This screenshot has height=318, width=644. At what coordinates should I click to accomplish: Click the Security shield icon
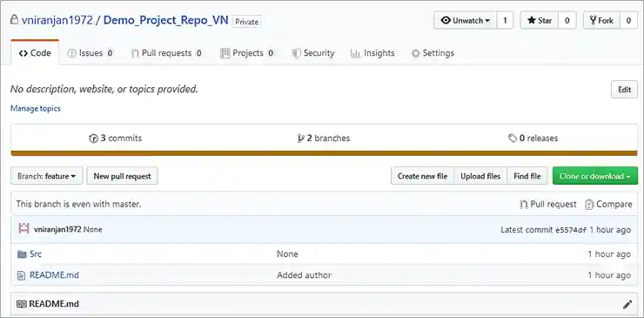pos(296,53)
